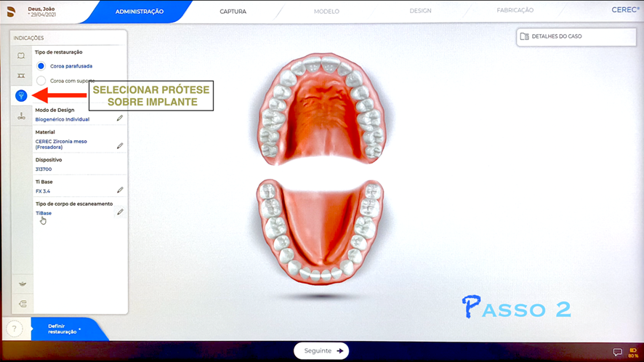Select the Coroa com suporte radio option
644x362 pixels.
tap(41, 81)
